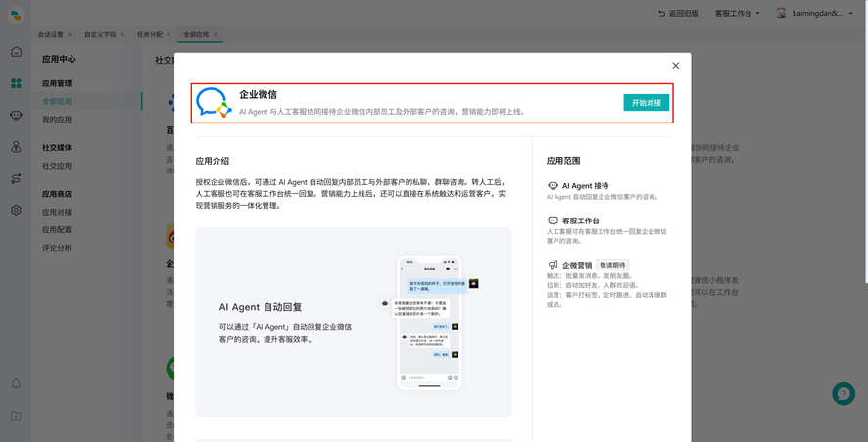Click the AI Agent 接待 label
868x442 pixels.
click(585, 186)
